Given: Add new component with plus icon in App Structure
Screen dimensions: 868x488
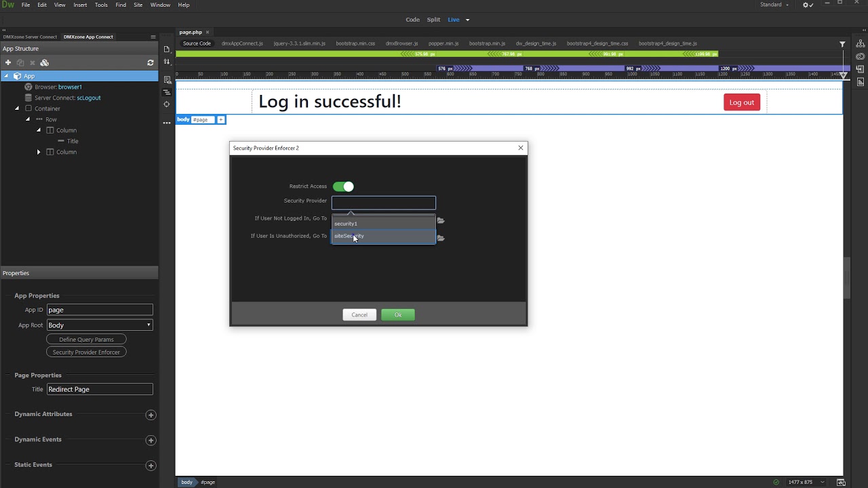Looking at the screenshot, I should (x=8, y=62).
